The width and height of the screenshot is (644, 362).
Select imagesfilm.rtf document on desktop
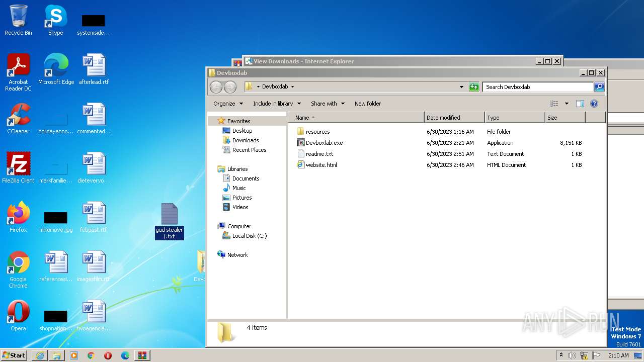coord(94,266)
